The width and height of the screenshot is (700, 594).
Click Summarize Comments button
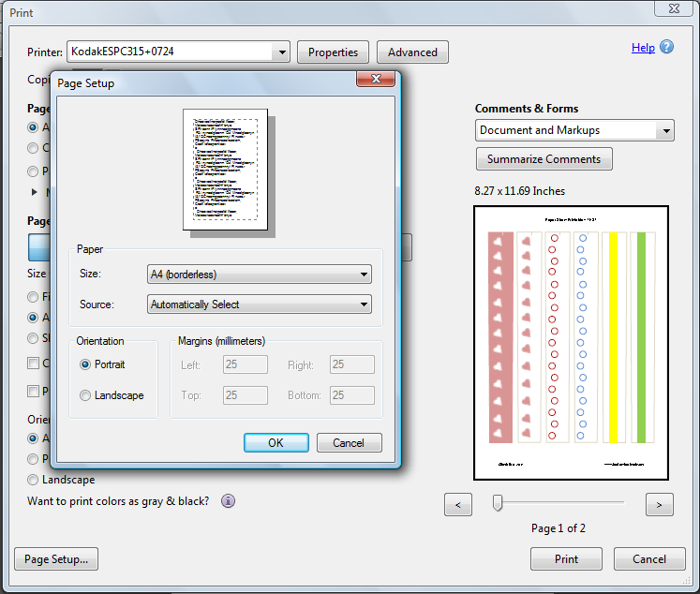[x=544, y=159]
